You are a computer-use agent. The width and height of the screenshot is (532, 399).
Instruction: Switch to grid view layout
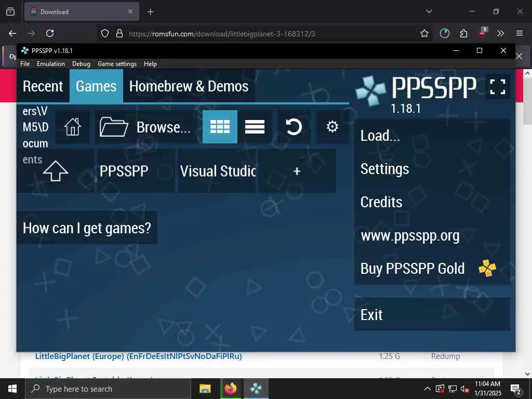(220, 127)
